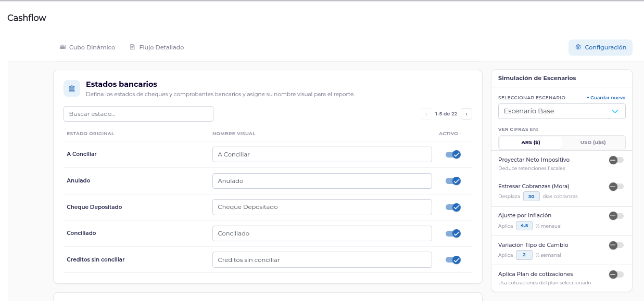
Task: Open the Flujo Detallado tab
Action: coord(157,47)
